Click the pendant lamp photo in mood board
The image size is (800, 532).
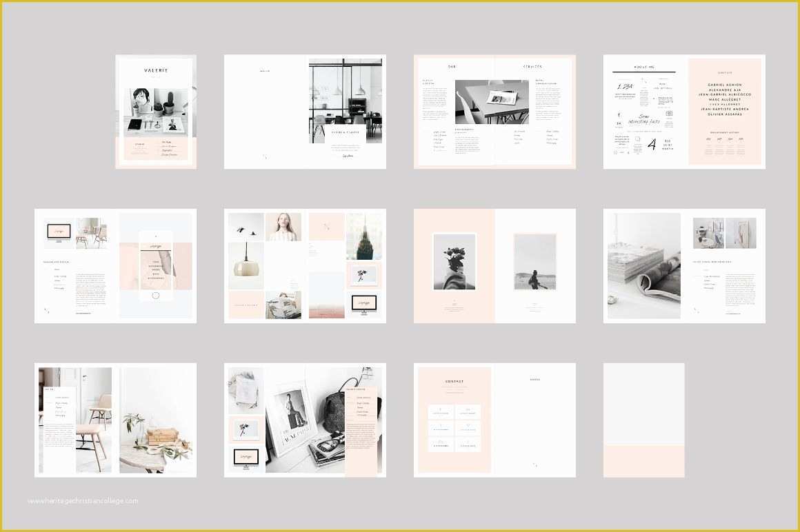246,265
